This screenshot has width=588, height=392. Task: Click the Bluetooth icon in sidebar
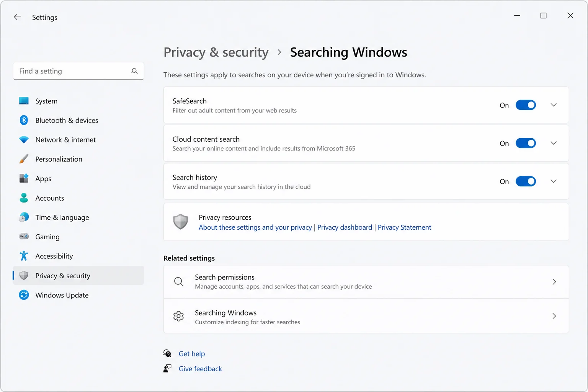click(x=24, y=120)
